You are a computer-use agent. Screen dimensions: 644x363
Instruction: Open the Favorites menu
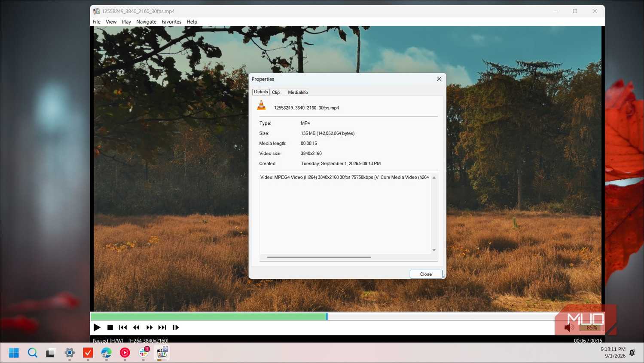tap(171, 22)
